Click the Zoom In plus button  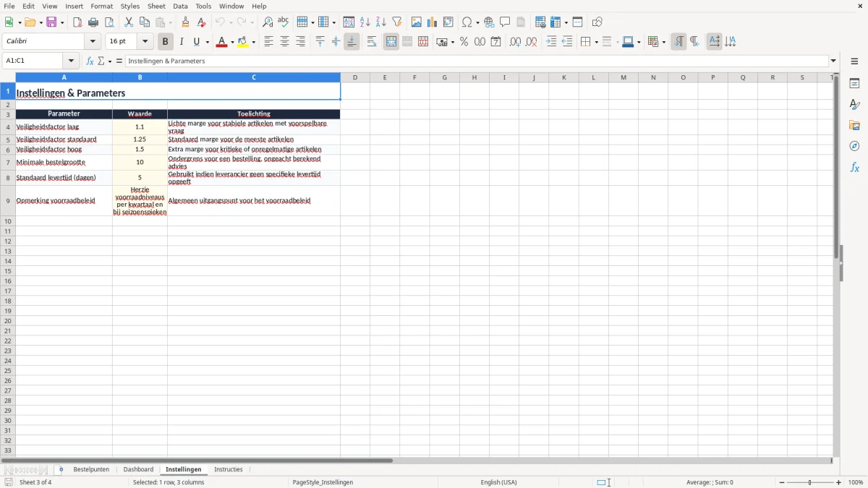coord(839,482)
